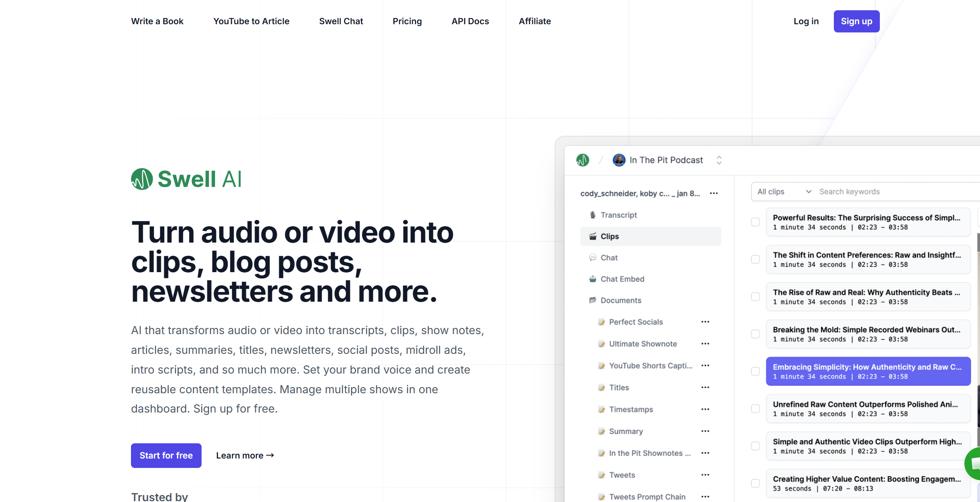Open more options for Summary document
Viewport: 980px width, 502px height.
[705, 431]
